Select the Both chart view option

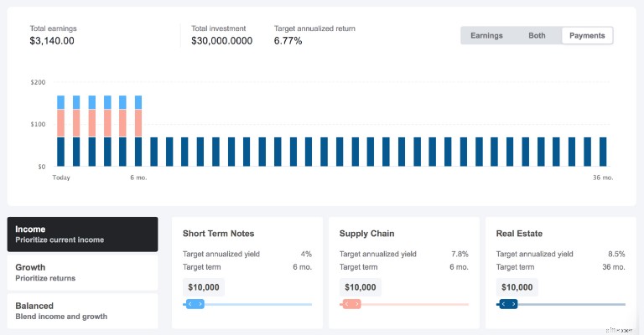537,36
